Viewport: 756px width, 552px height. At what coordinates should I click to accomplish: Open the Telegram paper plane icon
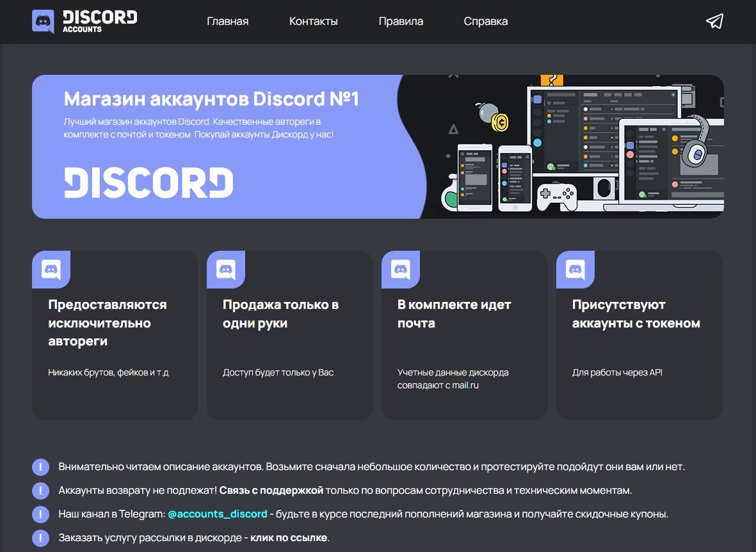(714, 21)
